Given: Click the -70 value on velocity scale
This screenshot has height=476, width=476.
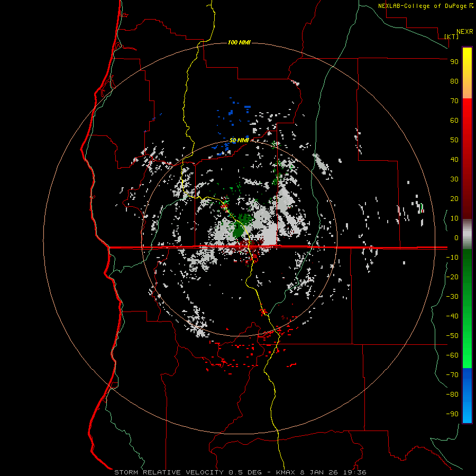Looking at the screenshot, I should (452, 375).
